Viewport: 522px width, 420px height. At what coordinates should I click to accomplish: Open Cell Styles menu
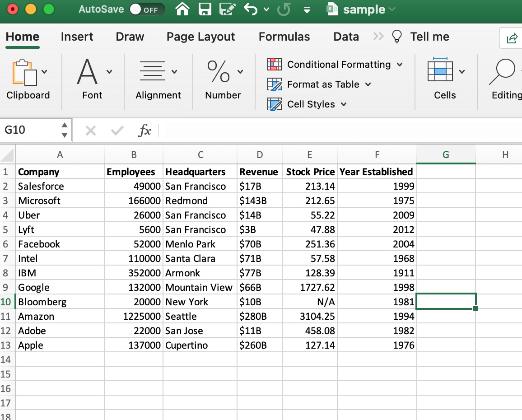(x=317, y=104)
